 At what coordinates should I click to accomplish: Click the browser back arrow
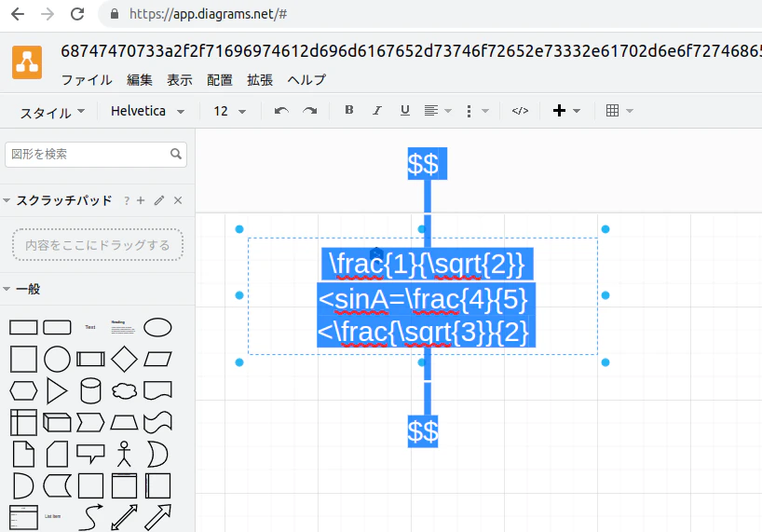pyautogui.click(x=18, y=14)
